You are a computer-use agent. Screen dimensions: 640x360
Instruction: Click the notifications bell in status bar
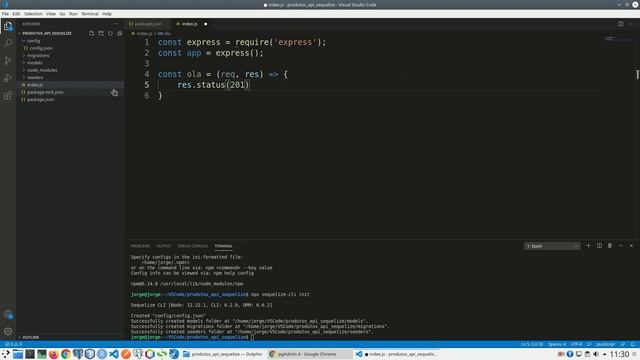[633, 344]
